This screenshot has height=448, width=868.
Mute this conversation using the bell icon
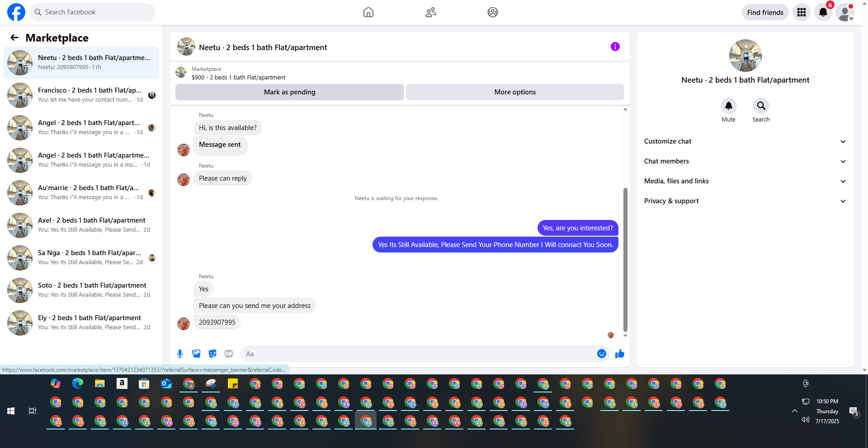pos(729,106)
